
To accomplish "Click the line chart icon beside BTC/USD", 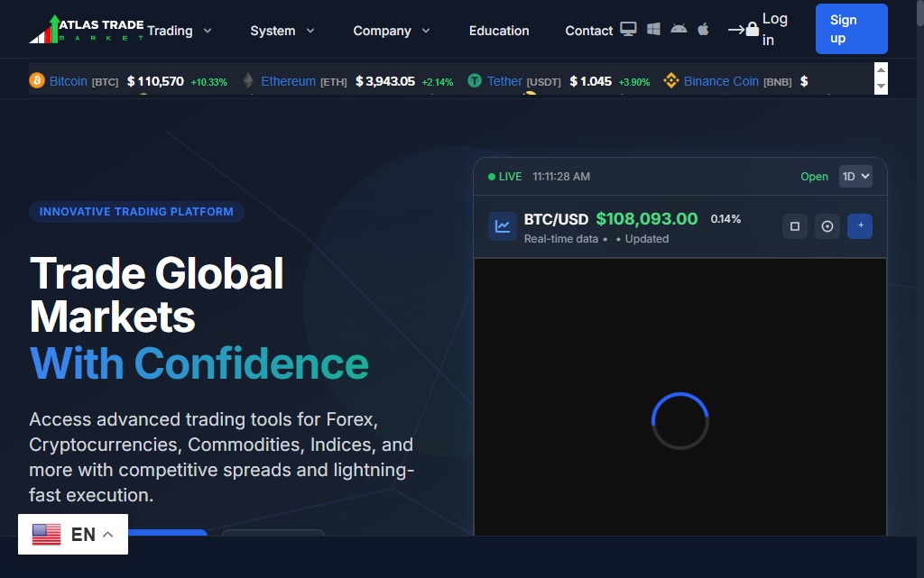I will (503, 226).
